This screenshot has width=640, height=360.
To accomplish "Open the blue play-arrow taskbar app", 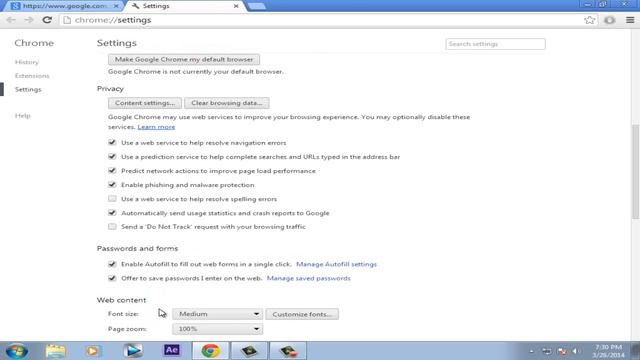I will click(133, 351).
